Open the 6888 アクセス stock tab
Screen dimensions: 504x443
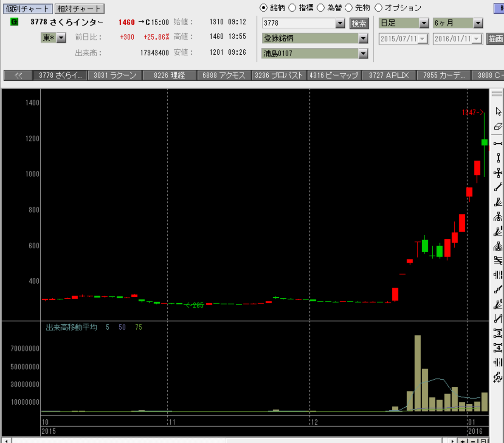(224, 75)
